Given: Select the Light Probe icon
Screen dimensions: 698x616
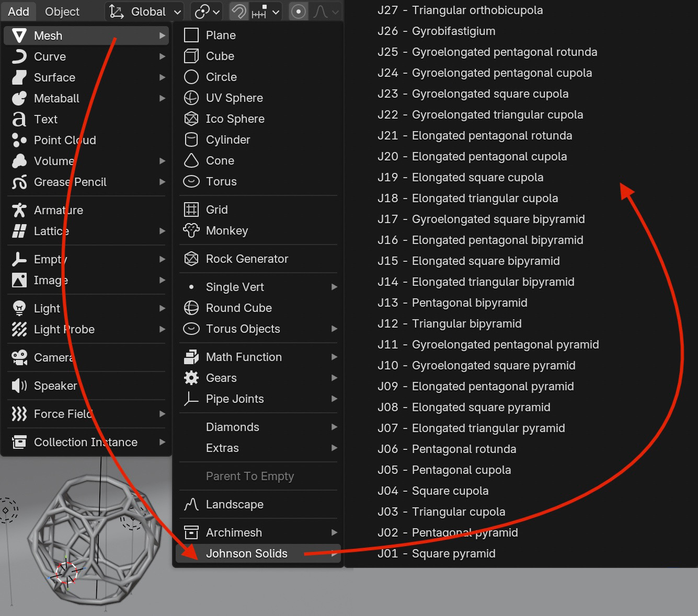Looking at the screenshot, I should (19, 329).
